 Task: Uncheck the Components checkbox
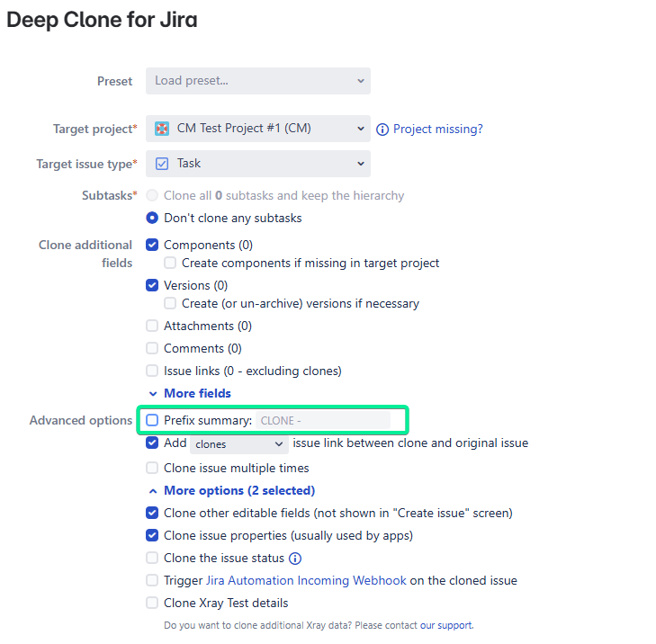152,245
